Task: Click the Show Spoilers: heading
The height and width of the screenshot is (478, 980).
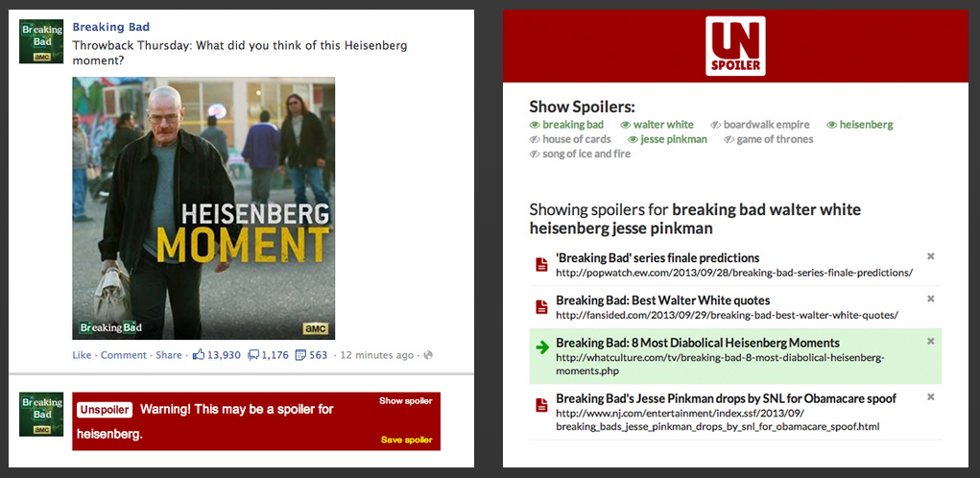Action: click(x=582, y=107)
